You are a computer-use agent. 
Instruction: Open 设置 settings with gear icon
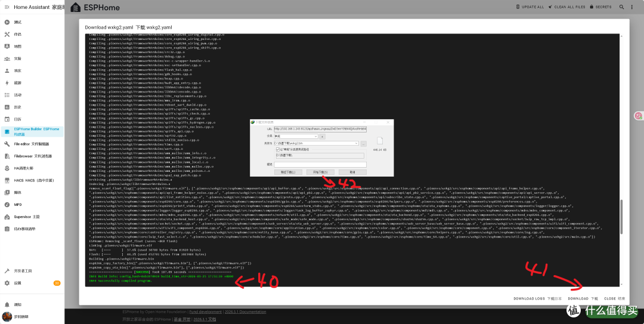coord(32,283)
